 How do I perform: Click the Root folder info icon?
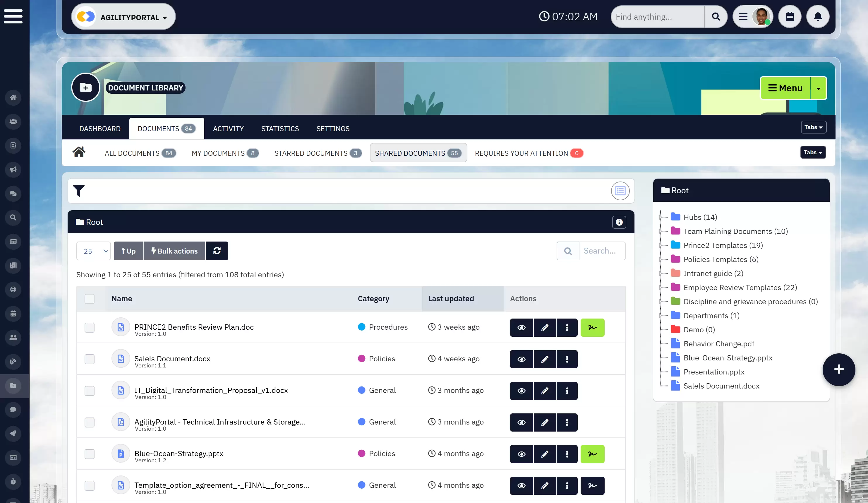[619, 222]
